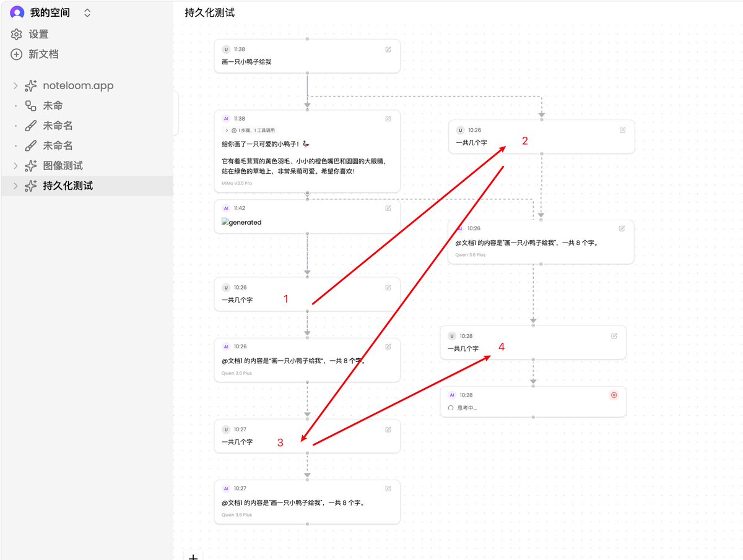Edit the 11:38 AI duck reply node
This screenshot has width=743, height=560.
click(x=388, y=119)
